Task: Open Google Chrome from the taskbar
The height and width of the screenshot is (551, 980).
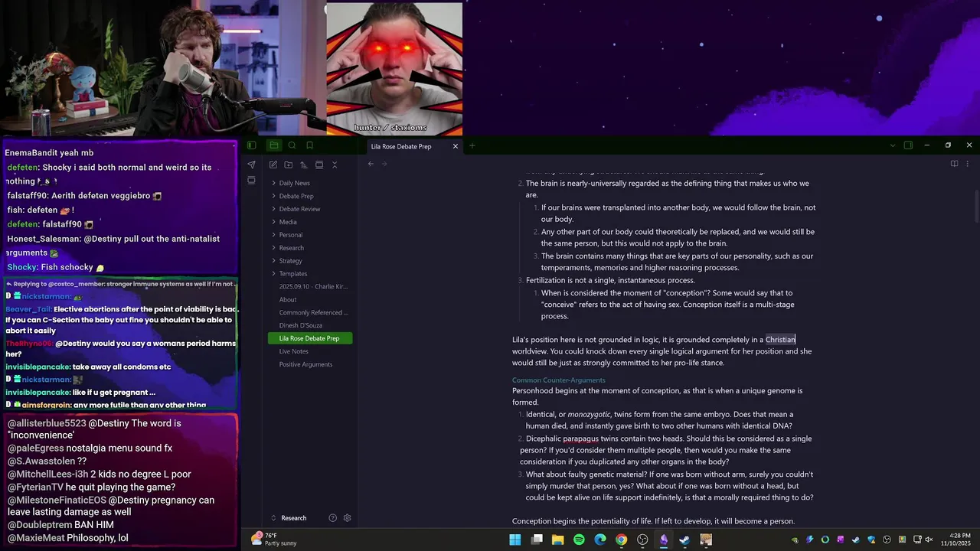Action: [x=621, y=540]
